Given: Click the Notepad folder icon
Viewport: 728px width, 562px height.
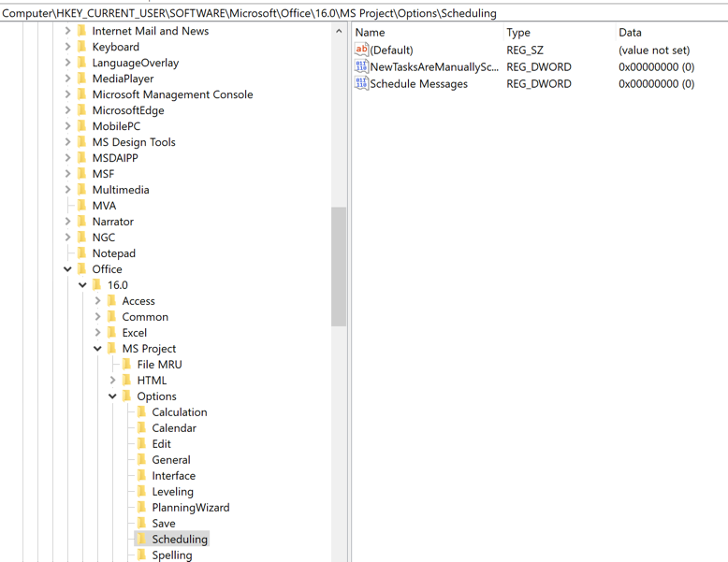Looking at the screenshot, I should point(81,252).
